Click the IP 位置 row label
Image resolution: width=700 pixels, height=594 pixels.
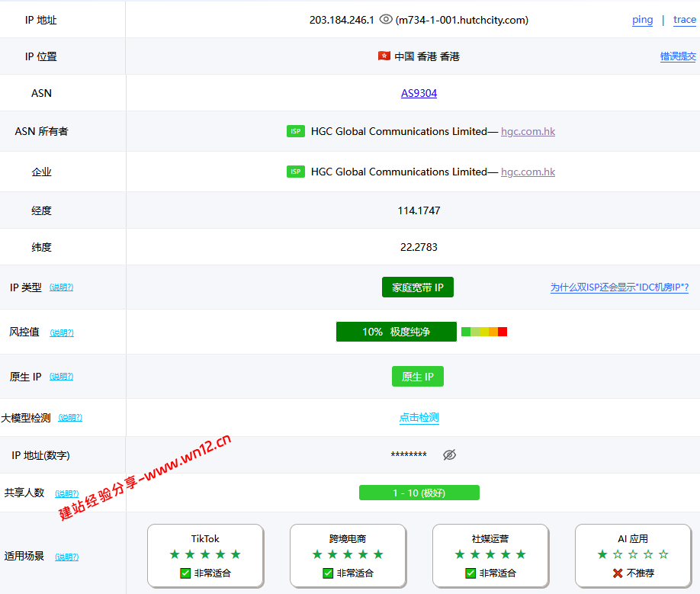click(41, 56)
